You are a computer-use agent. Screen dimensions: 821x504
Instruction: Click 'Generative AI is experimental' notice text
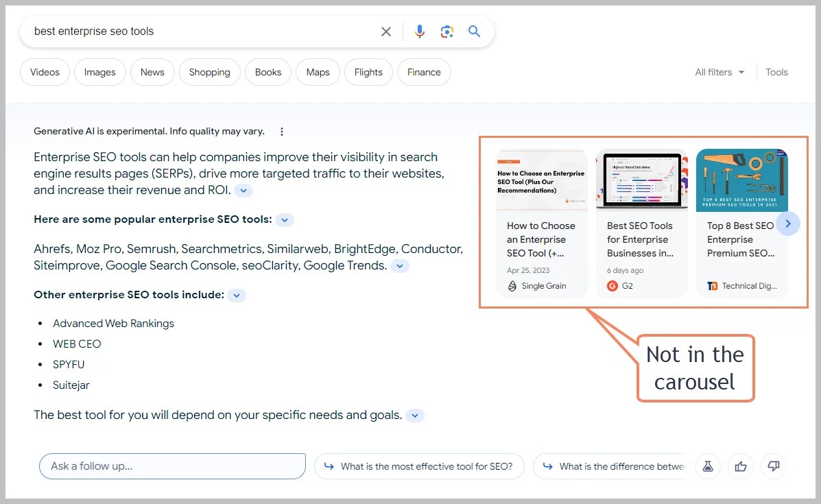point(150,132)
